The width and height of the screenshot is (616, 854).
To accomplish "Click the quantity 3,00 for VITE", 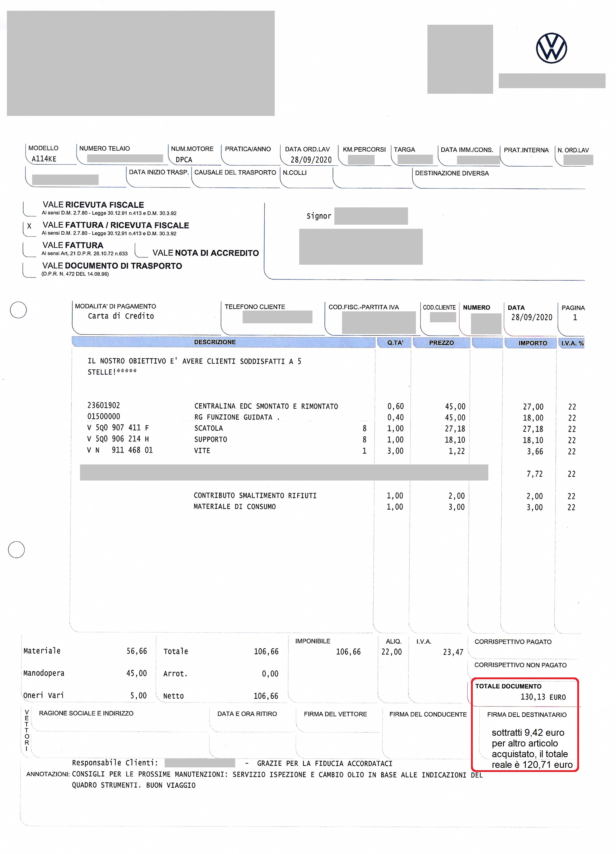I will [395, 451].
